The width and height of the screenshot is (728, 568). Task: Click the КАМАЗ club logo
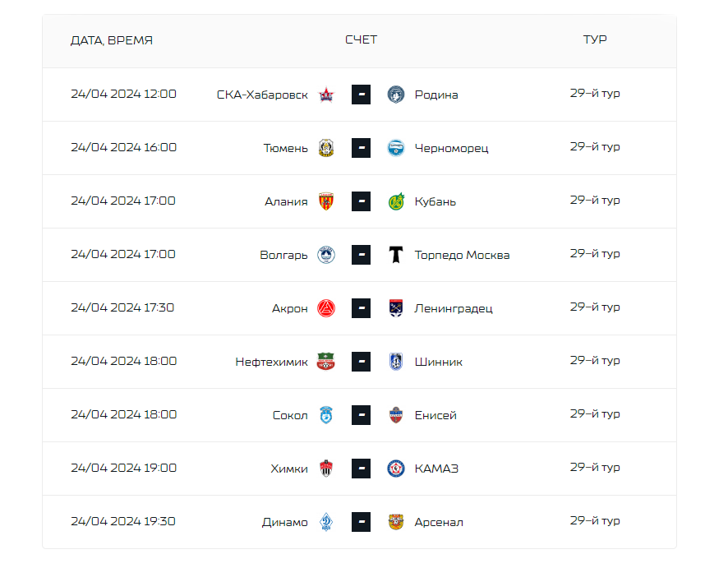396,469
